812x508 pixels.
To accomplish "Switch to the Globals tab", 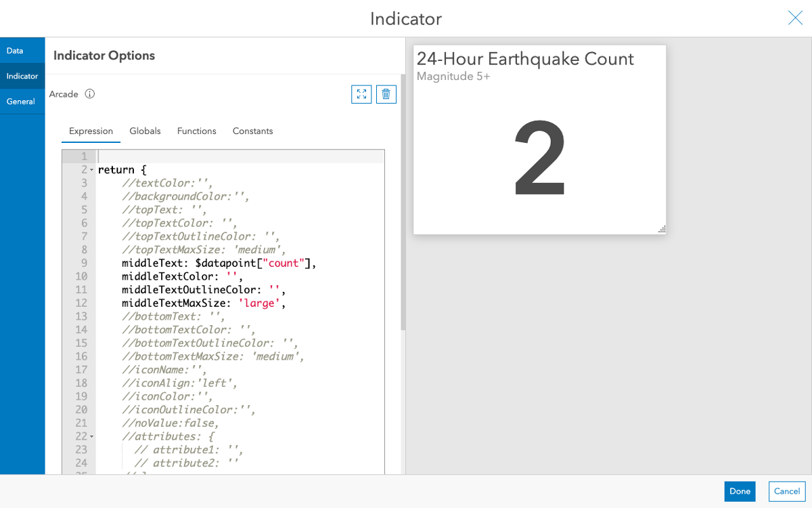I will [145, 131].
